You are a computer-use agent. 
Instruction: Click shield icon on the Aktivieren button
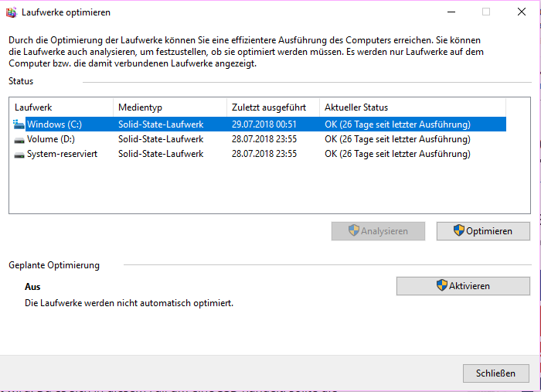pos(442,285)
